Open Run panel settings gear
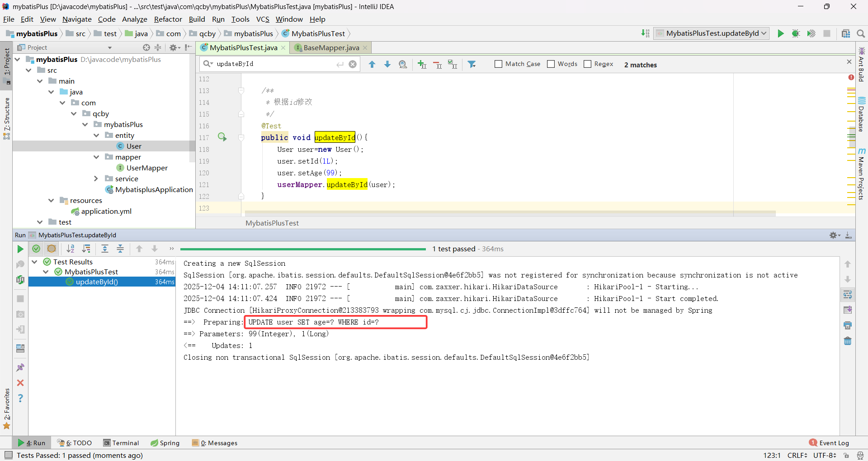This screenshot has width=868, height=461. pos(835,235)
